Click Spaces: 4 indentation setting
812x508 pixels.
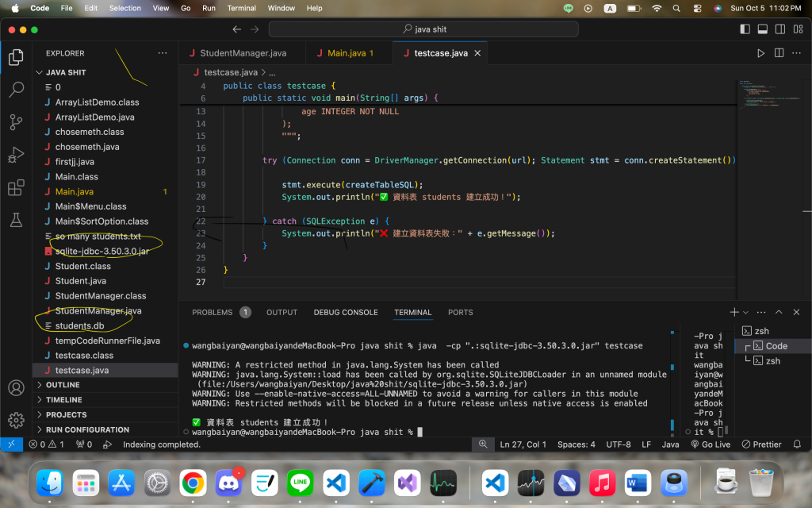coord(576,444)
